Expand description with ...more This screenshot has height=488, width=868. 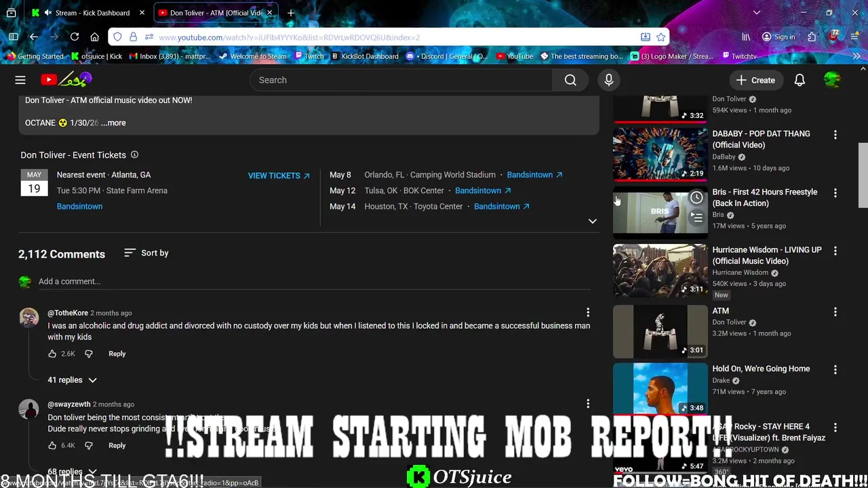tap(113, 123)
